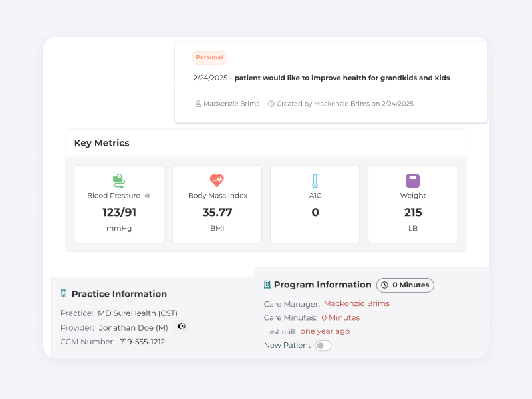
Task: Toggle the New Patient switch on
Action: tap(323, 346)
